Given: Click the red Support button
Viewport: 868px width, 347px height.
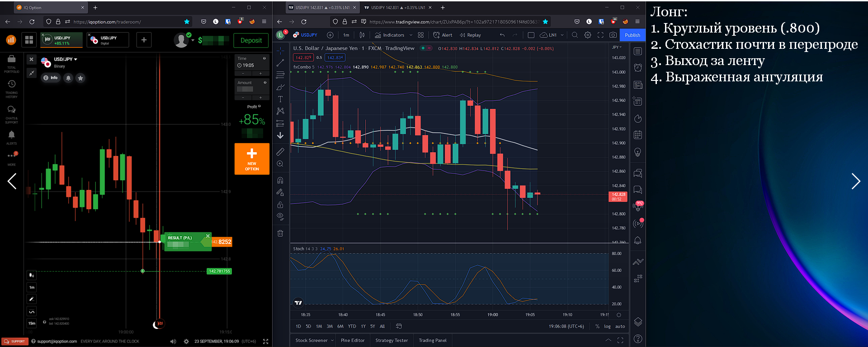Looking at the screenshot, I should tap(15, 341).
